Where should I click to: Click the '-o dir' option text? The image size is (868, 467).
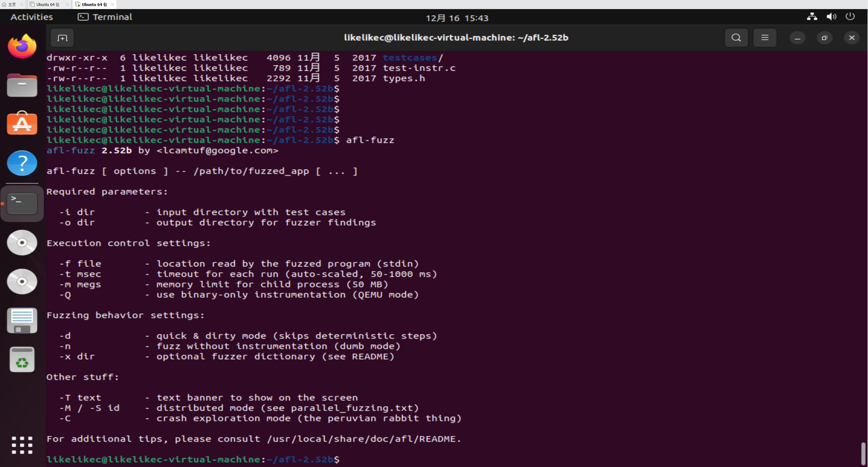77,223
